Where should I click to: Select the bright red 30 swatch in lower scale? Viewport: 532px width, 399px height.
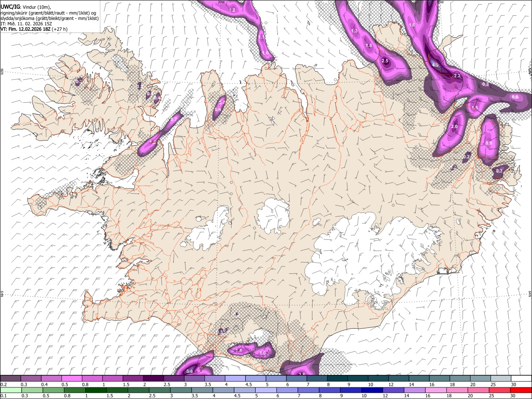(x=521, y=390)
